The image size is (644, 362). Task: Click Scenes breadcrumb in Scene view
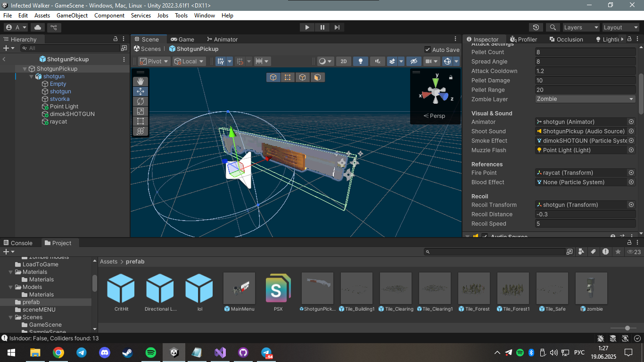tap(147, 49)
